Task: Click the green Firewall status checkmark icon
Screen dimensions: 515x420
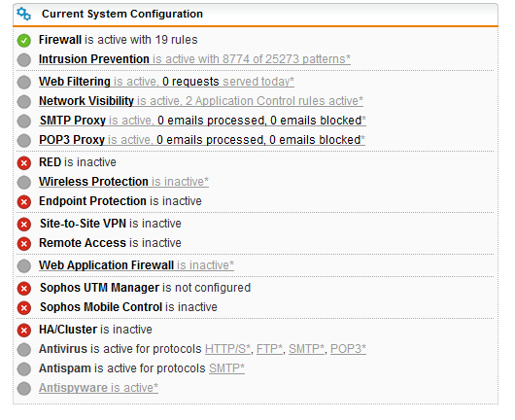Action: (x=24, y=41)
